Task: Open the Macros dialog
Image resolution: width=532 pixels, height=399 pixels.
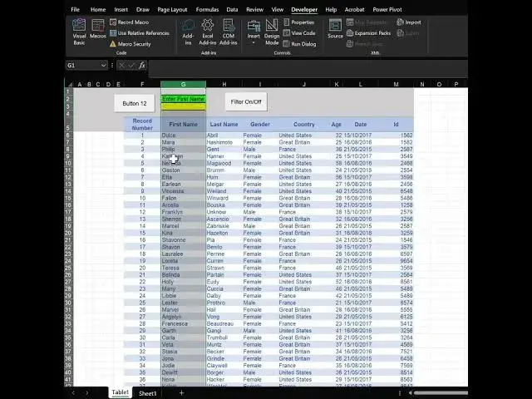Action: pyautogui.click(x=98, y=29)
